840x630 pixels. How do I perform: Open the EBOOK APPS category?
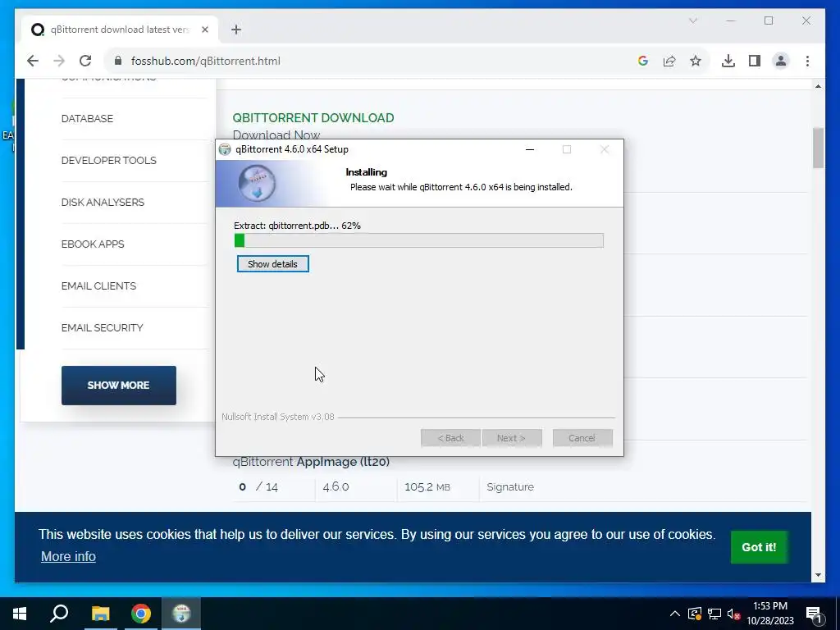click(93, 244)
